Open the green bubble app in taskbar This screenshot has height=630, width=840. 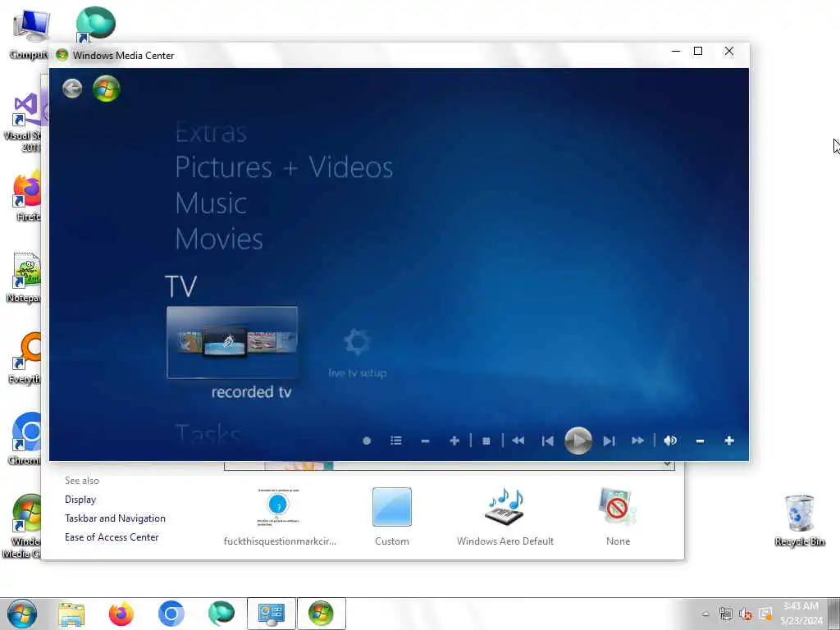pyautogui.click(x=221, y=614)
